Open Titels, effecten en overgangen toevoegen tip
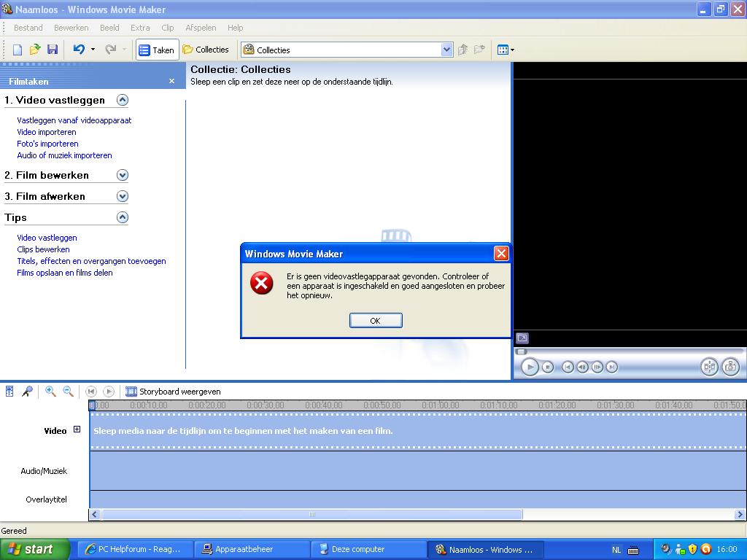The height and width of the screenshot is (560, 747). click(x=91, y=261)
